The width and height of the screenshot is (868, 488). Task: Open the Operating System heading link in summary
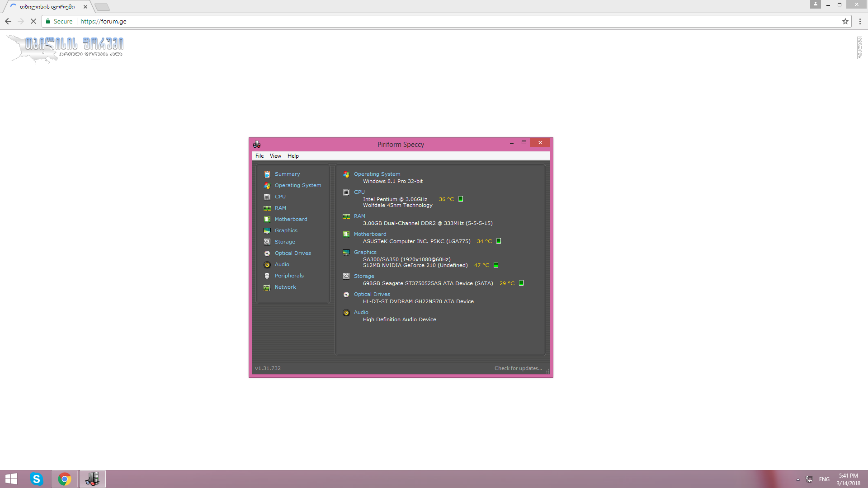pyautogui.click(x=377, y=174)
